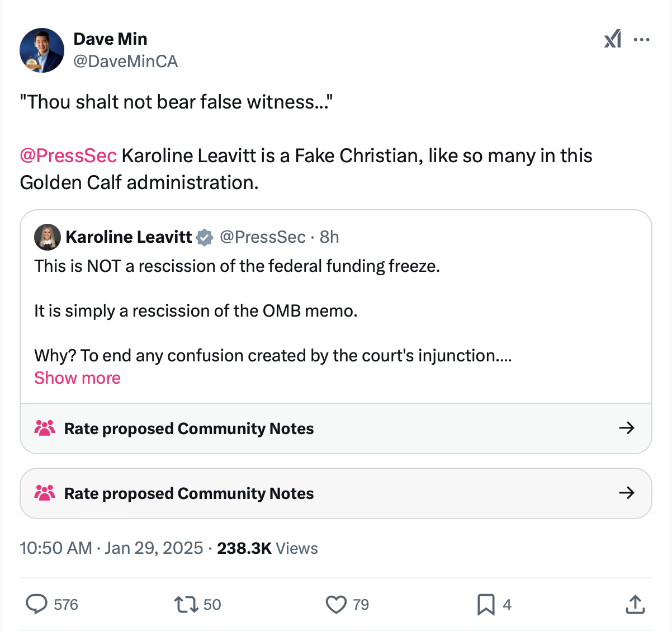
Task: Click the reply count showing 576
Action: coord(65,604)
